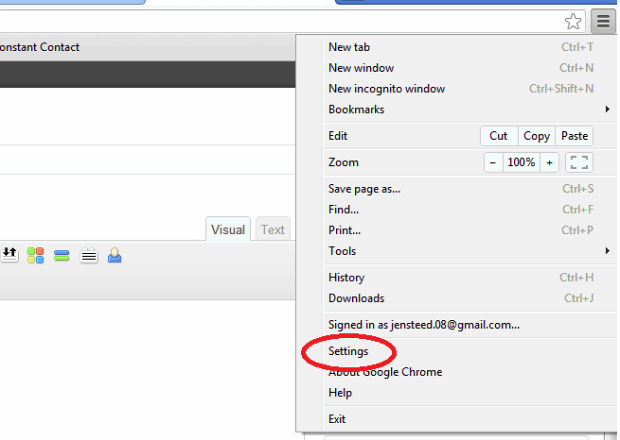Open Downloads from menu
The width and height of the screenshot is (620, 440).
(x=470, y=298)
